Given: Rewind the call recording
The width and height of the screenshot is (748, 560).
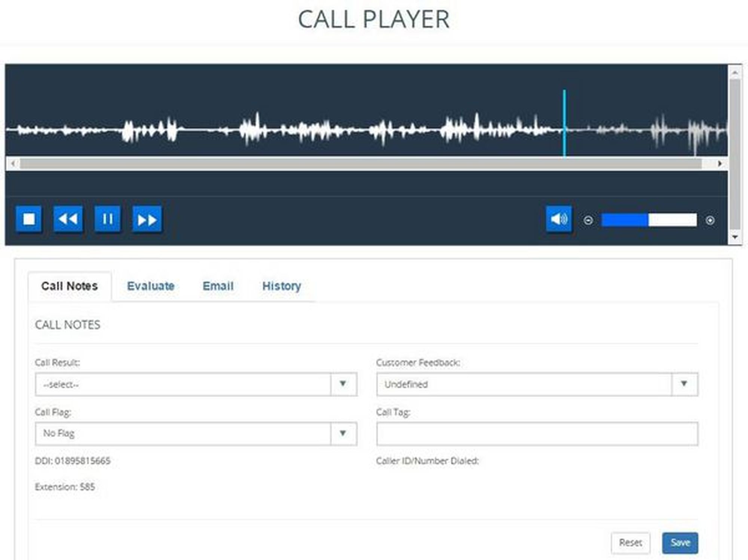Looking at the screenshot, I should [x=68, y=219].
